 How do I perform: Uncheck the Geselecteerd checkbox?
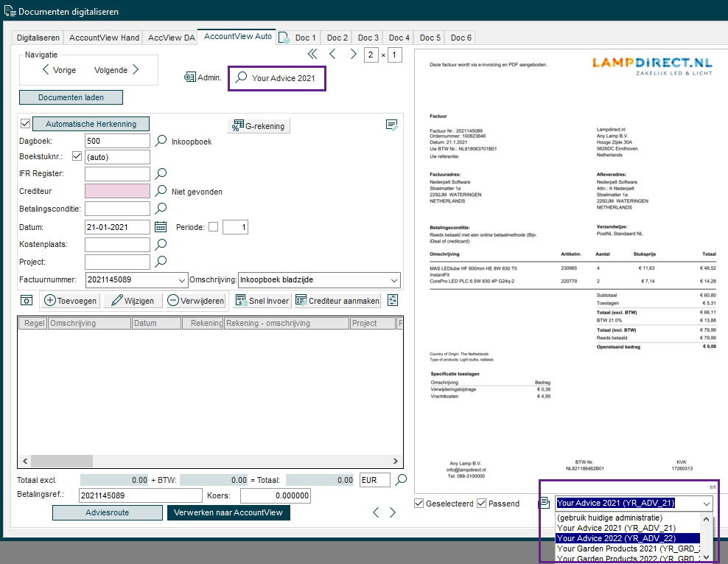point(419,504)
